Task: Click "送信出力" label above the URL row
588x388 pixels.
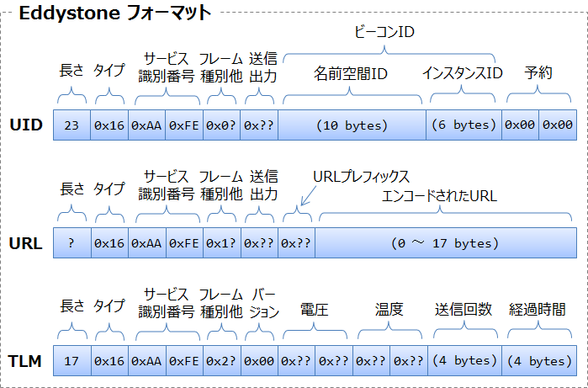Action: [263, 185]
